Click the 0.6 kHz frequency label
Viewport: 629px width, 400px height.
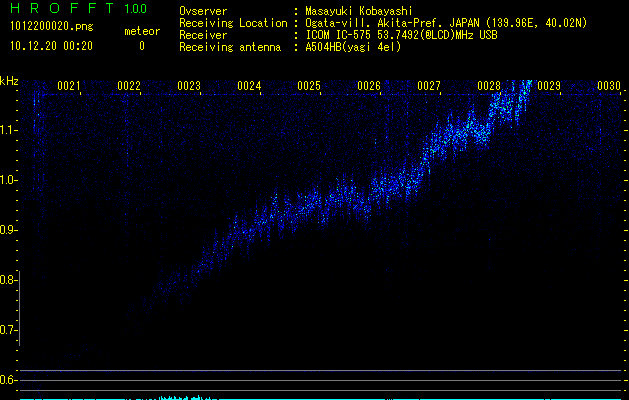pos(8,380)
